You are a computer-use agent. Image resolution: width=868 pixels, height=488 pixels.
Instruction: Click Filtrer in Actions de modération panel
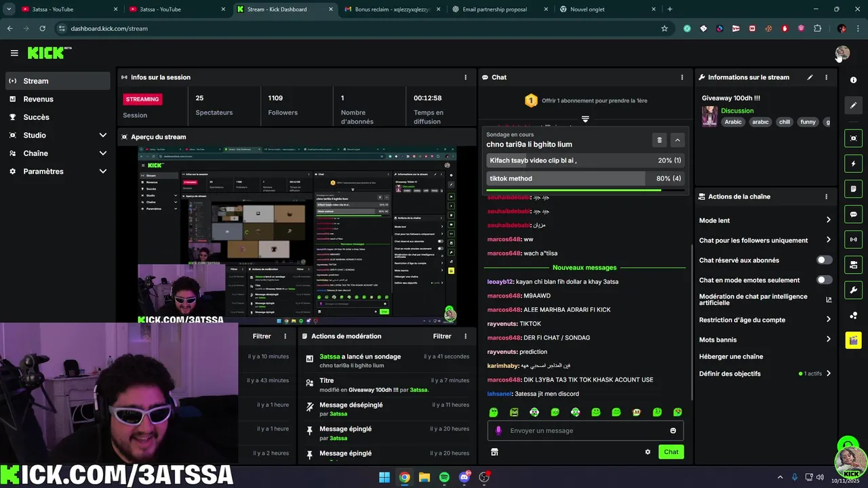(442, 336)
